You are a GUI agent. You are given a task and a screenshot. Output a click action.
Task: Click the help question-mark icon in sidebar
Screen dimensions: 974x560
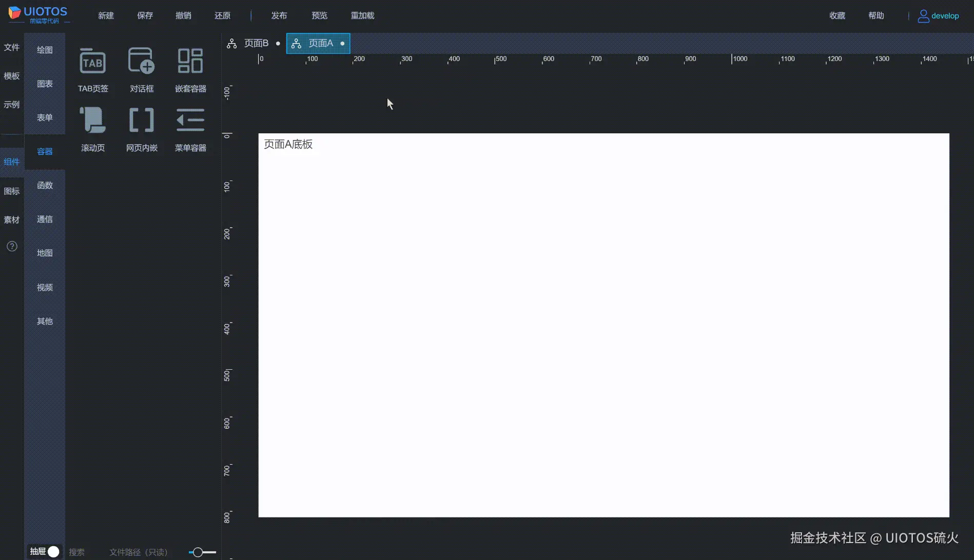[x=12, y=246]
